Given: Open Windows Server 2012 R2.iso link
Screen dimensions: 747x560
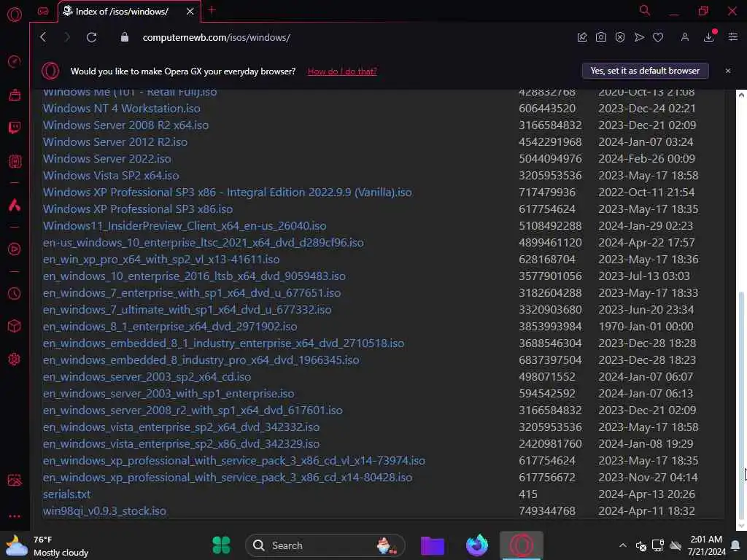Looking at the screenshot, I should tap(115, 142).
